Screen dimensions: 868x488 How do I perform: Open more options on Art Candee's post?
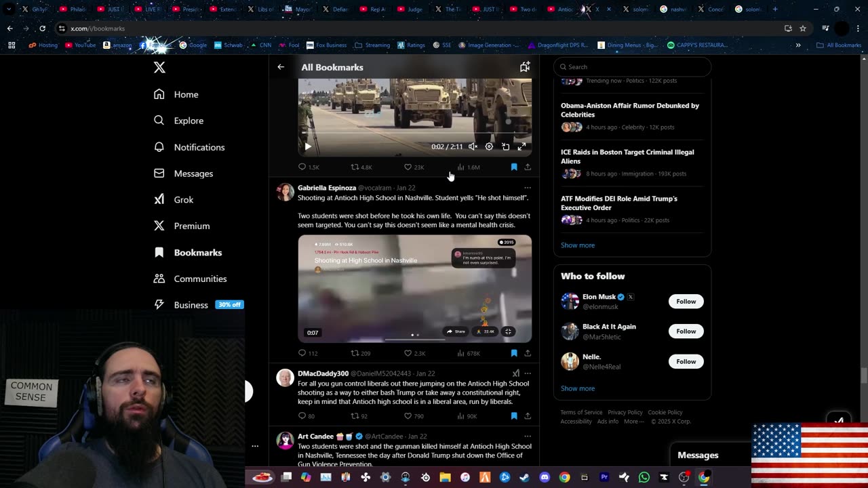click(x=528, y=436)
